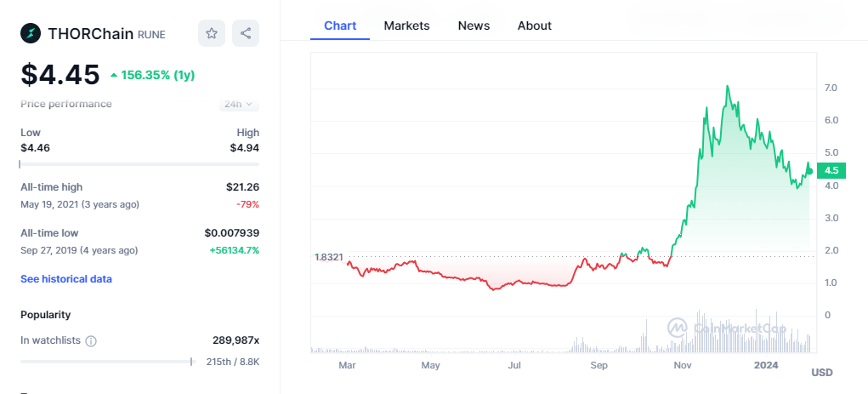
Task: Click the Jul label on chart axis
Action: tap(515, 365)
